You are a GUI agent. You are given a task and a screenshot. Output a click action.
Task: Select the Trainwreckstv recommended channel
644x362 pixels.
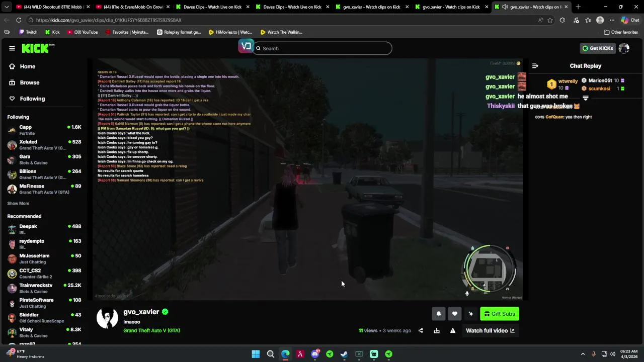44,288
